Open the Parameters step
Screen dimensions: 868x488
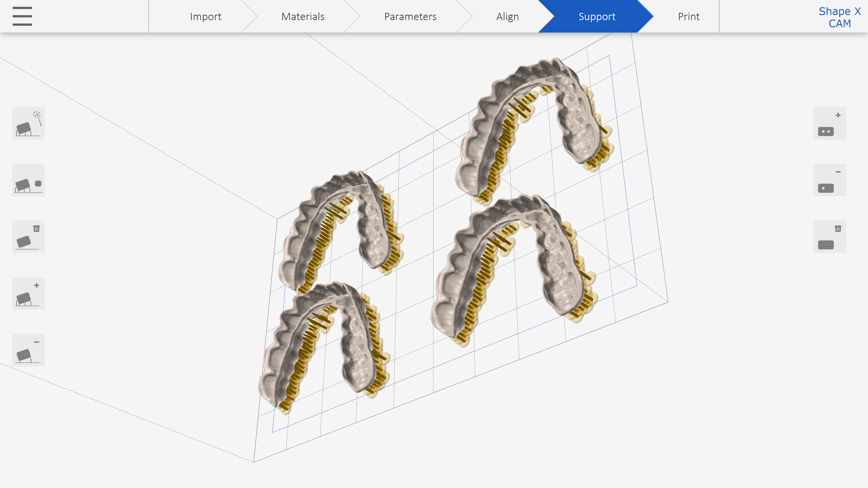(x=410, y=16)
